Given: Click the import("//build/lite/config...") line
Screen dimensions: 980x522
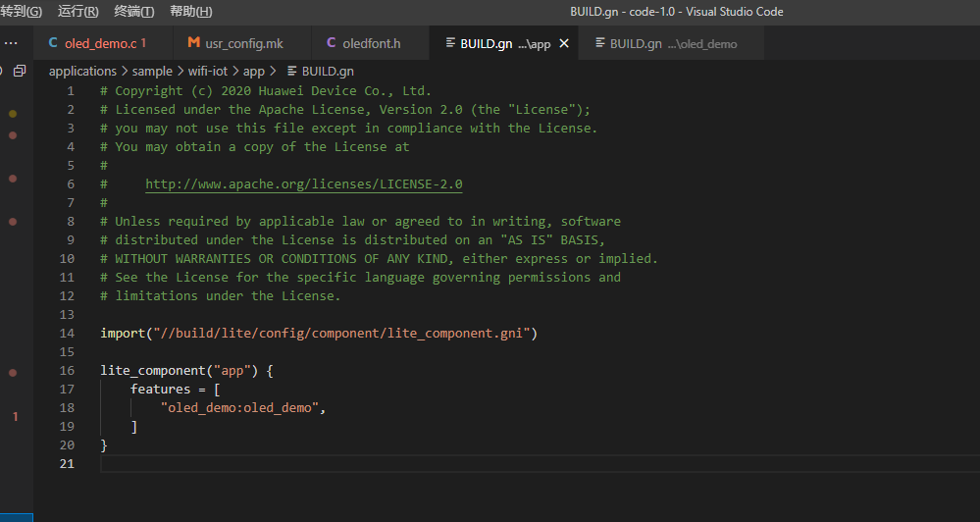Looking at the screenshot, I should click(x=319, y=334).
